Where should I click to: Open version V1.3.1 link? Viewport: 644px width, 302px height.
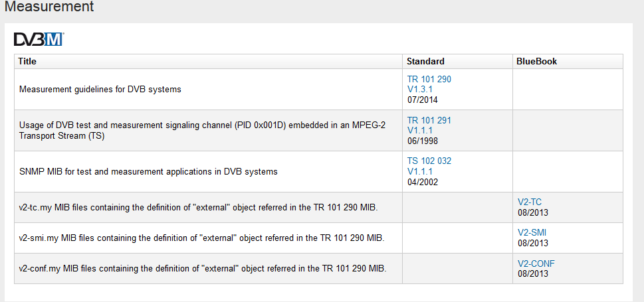pyautogui.click(x=420, y=90)
